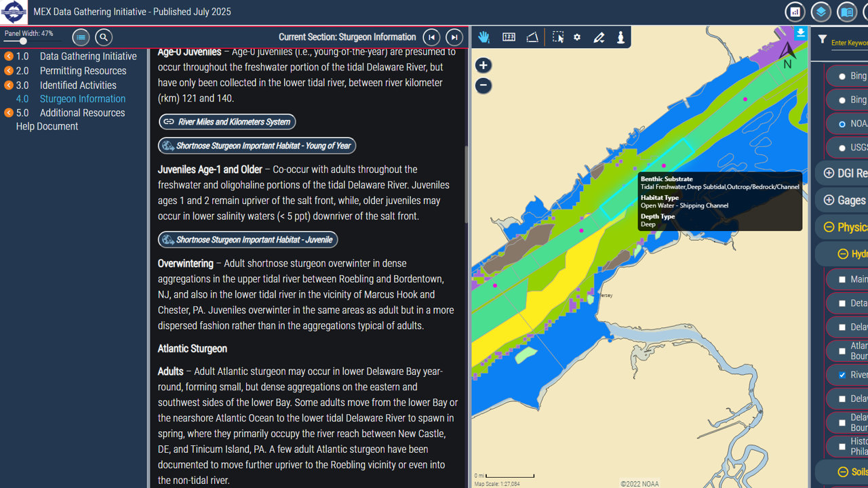Select the NOAA basemap radio button
This screenshot has width=868, height=488.
(842, 124)
